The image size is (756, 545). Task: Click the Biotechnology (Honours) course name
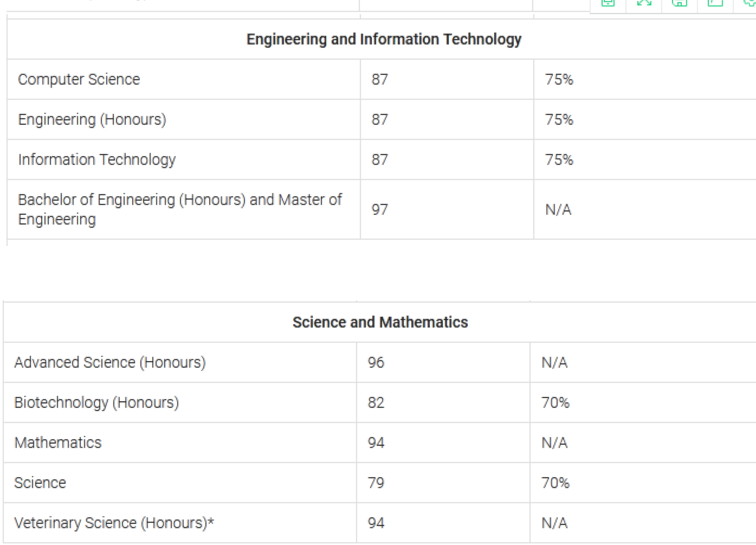coord(96,403)
